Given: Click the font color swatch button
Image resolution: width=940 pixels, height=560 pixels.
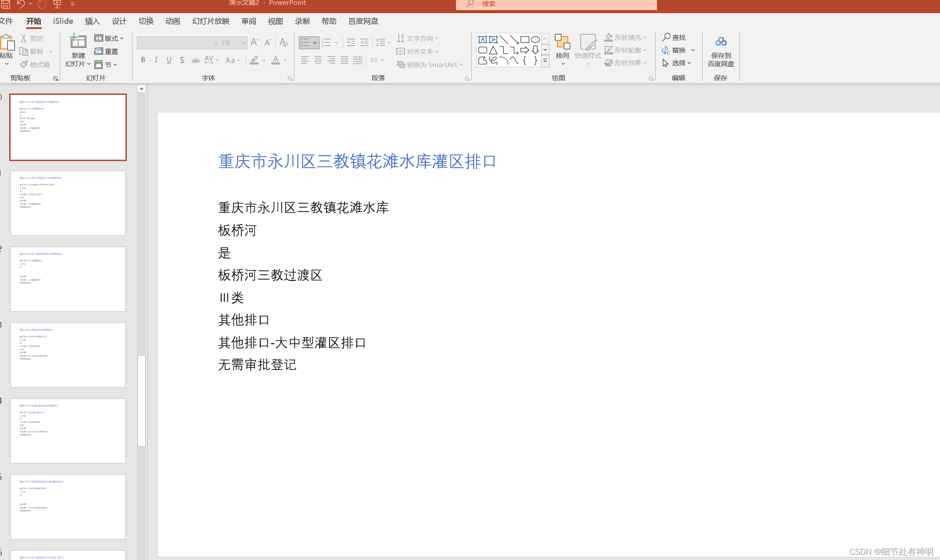Looking at the screenshot, I should [x=276, y=60].
